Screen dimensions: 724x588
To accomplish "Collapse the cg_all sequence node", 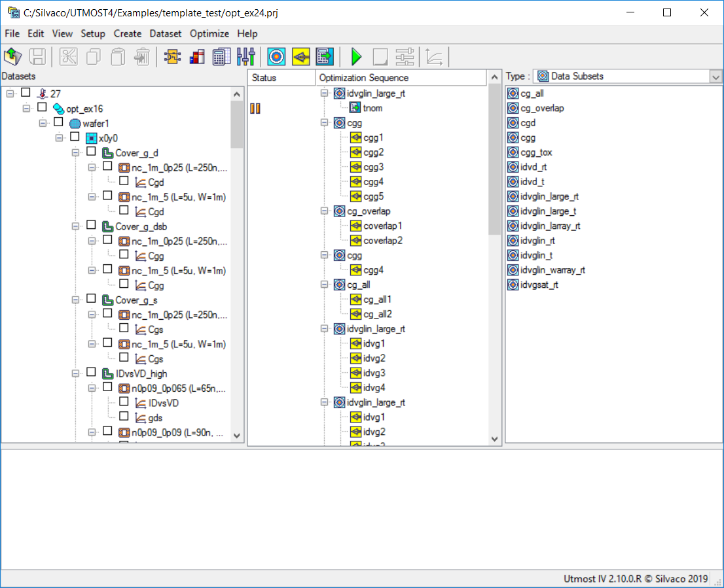I will [x=324, y=285].
